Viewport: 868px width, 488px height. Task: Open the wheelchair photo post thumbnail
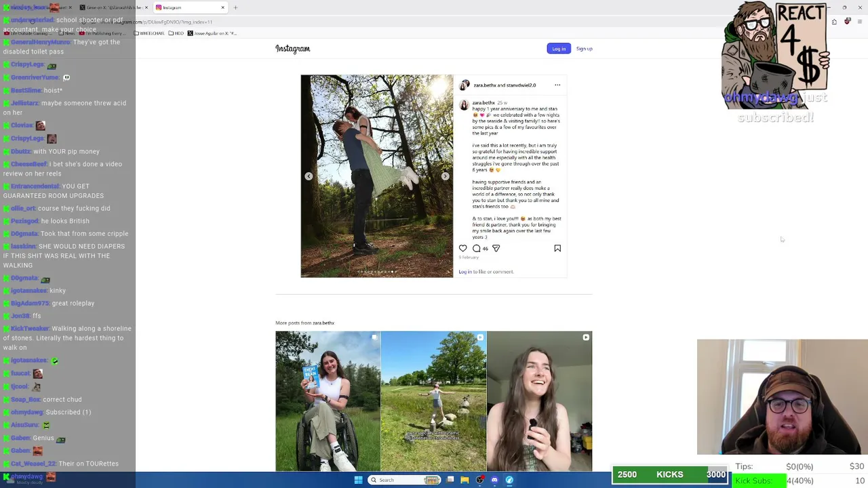click(x=328, y=401)
